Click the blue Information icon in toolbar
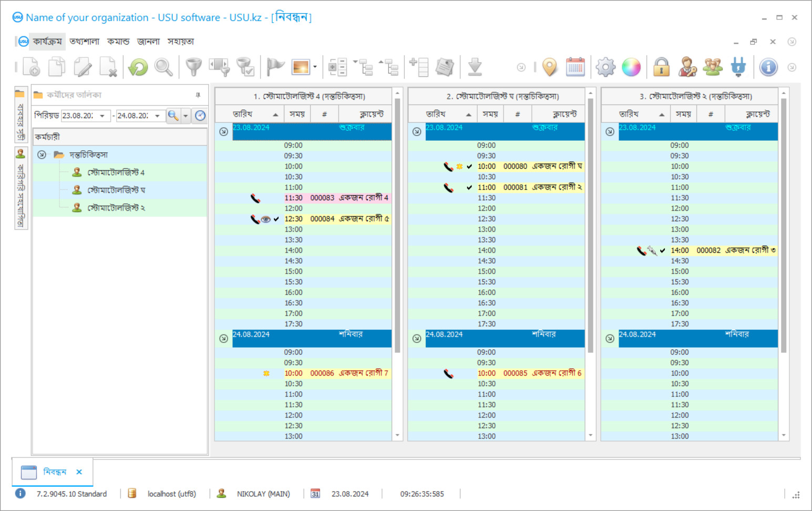The width and height of the screenshot is (812, 511). (768, 67)
